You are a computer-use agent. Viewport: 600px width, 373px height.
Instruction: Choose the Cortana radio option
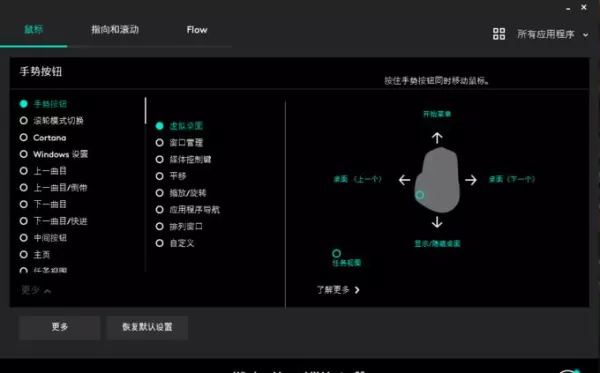tap(43, 137)
